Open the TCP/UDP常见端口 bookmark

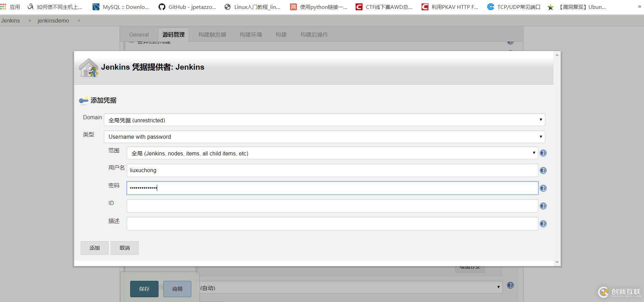pos(514,7)
